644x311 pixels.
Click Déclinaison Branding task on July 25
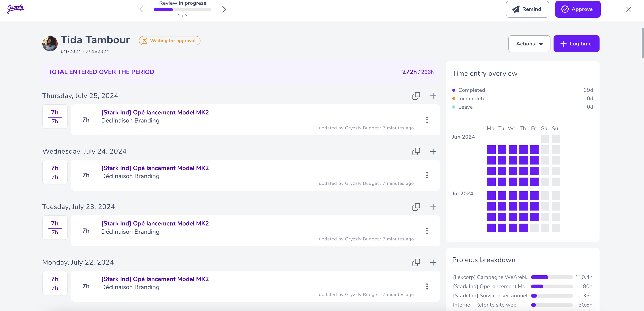tap(130, 120)
